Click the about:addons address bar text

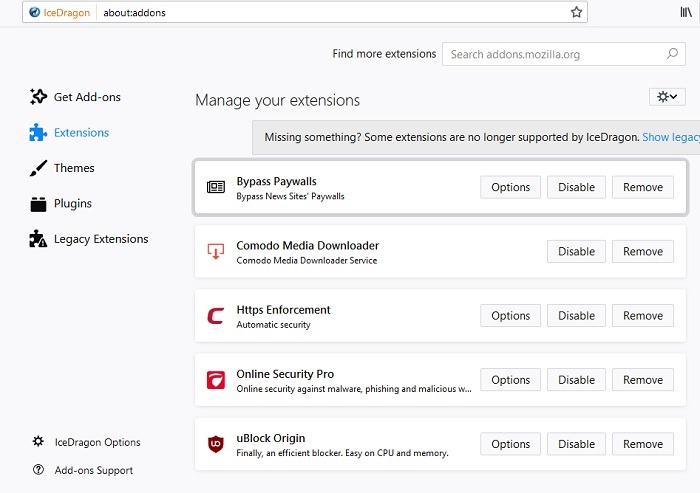click(134, 13)
